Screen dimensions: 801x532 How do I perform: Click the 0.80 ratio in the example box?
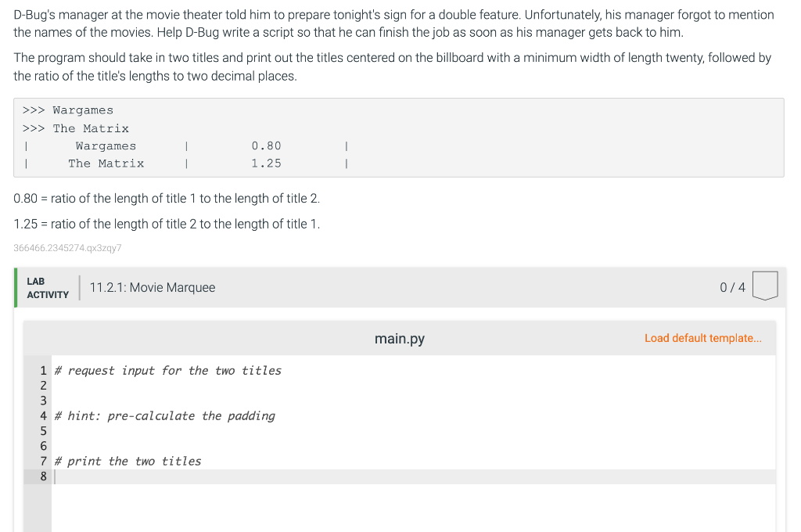(x=265, y=146)
